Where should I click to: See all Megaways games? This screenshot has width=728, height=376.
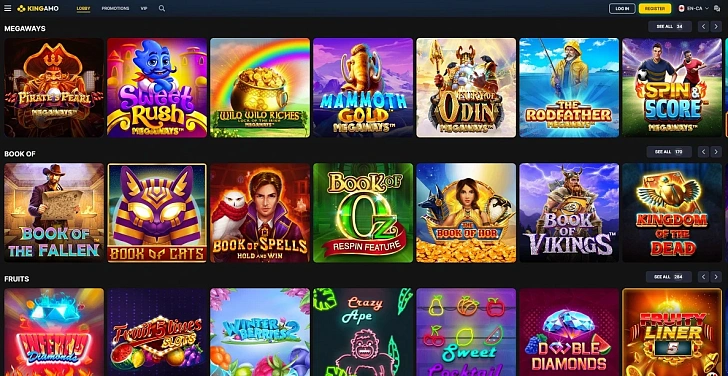coord(670,26)
